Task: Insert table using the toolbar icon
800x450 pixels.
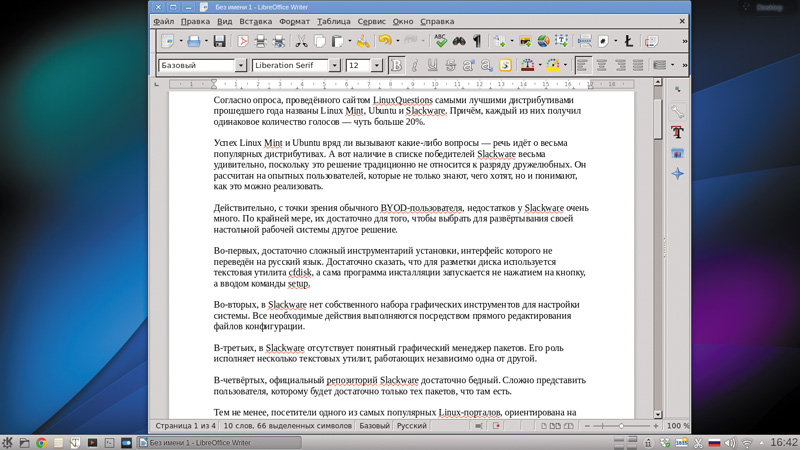Action: pos(499,41)
